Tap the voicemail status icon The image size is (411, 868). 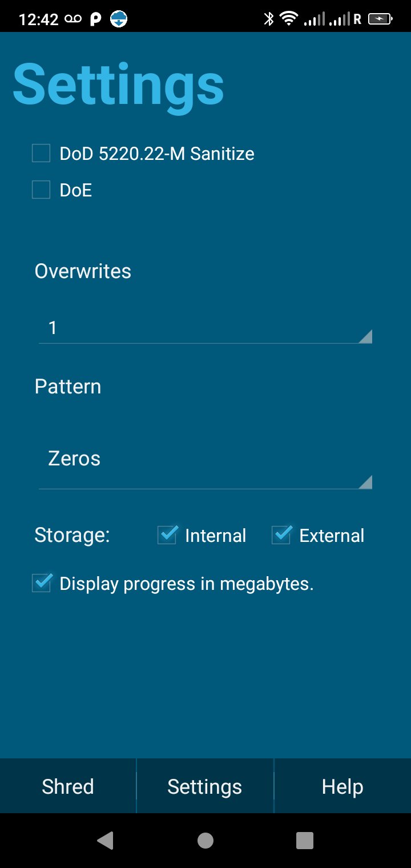73,19
